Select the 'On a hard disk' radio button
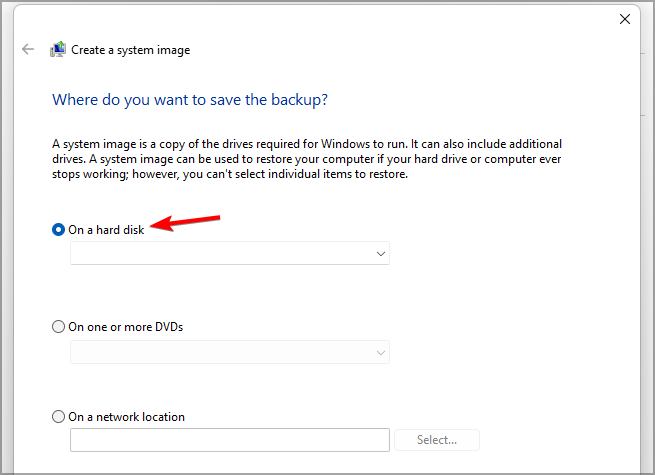 (58, 230)
